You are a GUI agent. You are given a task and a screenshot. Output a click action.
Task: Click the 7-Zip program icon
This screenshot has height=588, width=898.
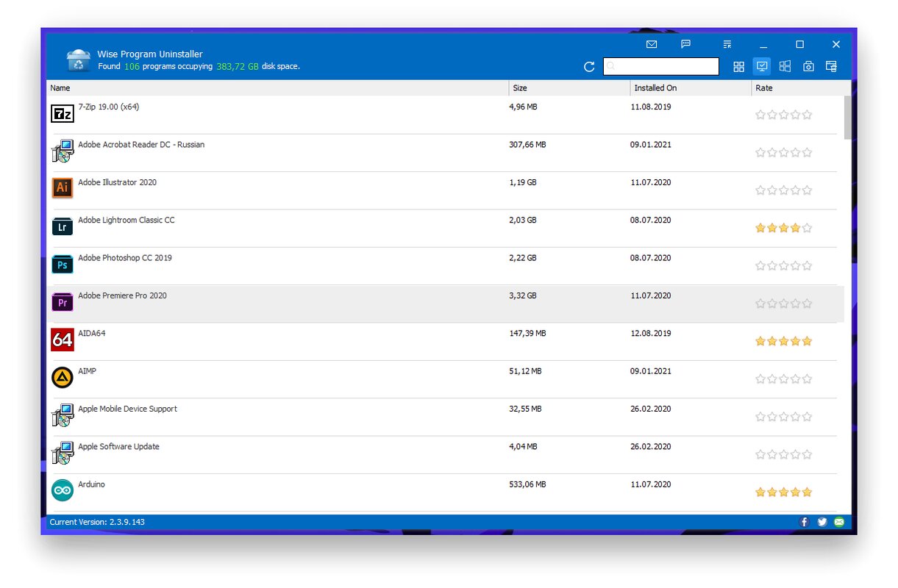click(x=63, y=113)
